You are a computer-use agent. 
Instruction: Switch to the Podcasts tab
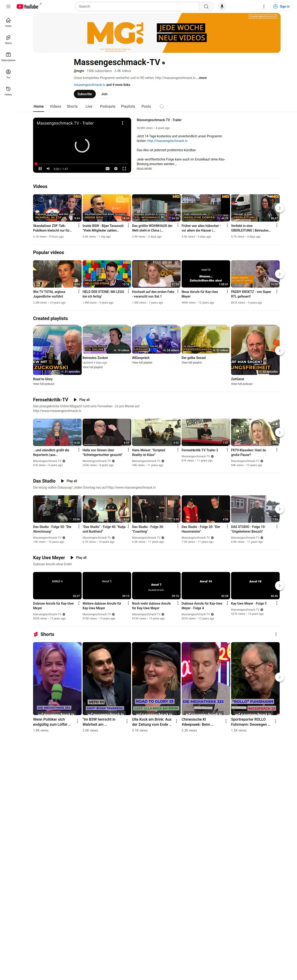108,107
